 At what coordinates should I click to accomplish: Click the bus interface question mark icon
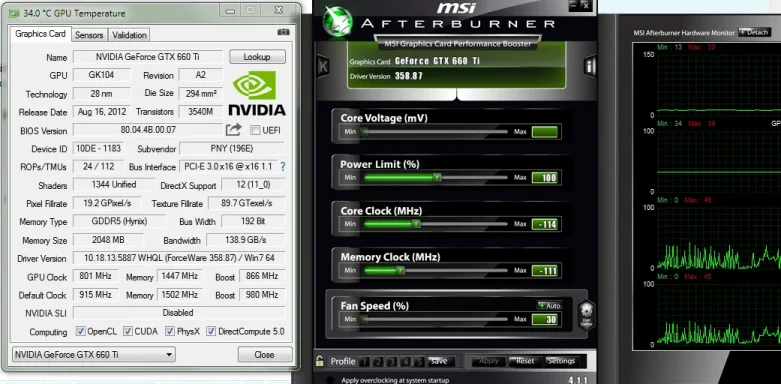click(x=282, y=167)
